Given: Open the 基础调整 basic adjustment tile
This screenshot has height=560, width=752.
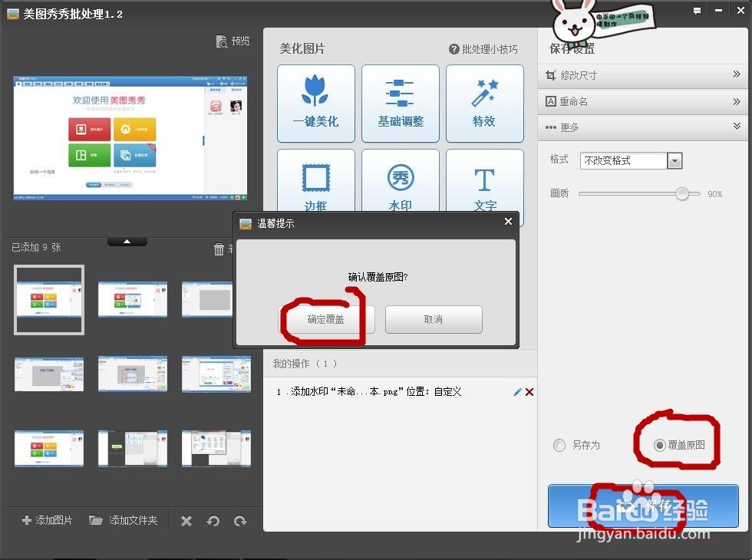Looking at the screenshot, I should pos(401,104).
